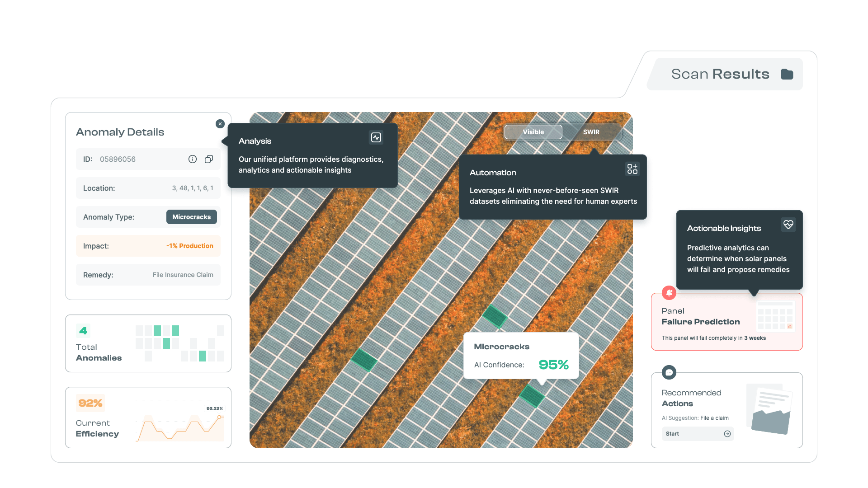Click the arrow icon on Start button

click(727, 434)
